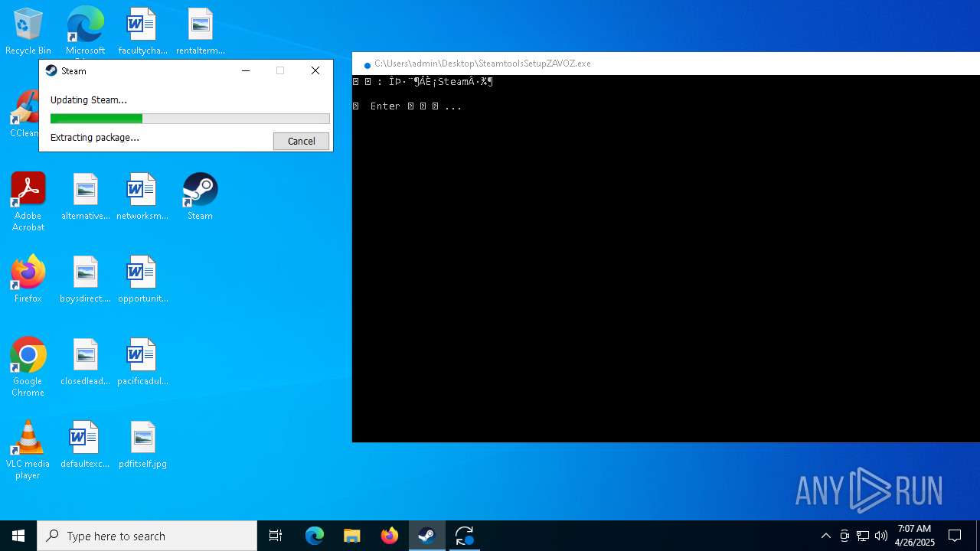980x551 pixels.
Task: Click the SteamtoolsSetupZAVOZ.exe console title icon
Action: pyautogui.click(x=367, y=65)
